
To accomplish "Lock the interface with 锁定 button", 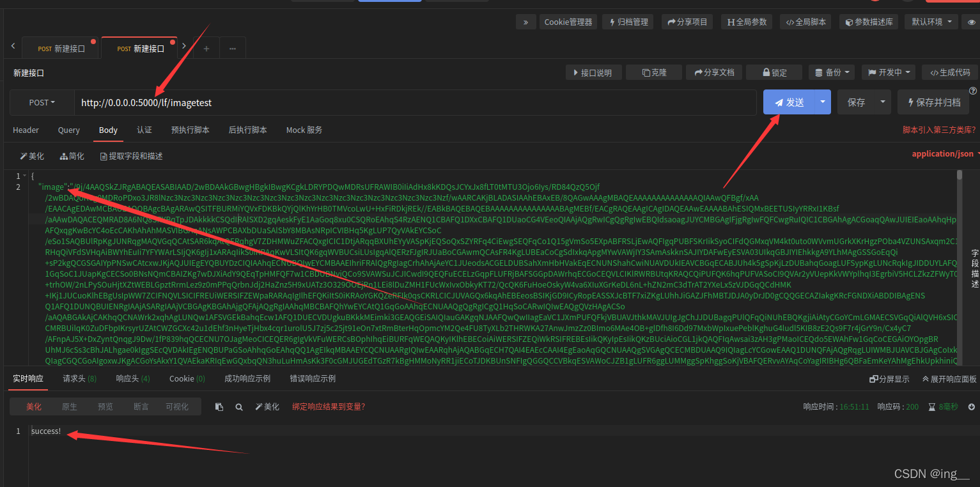I will point(775,72).
